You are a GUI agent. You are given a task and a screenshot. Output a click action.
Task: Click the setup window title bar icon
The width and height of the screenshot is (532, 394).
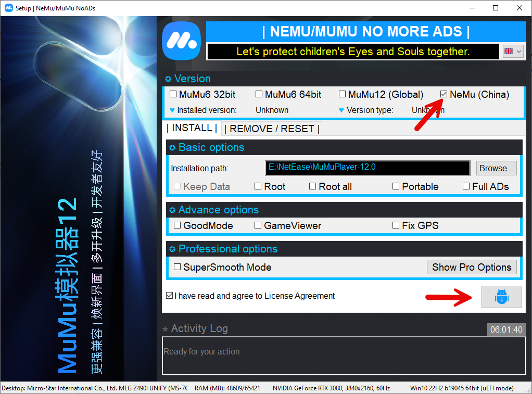8,8
